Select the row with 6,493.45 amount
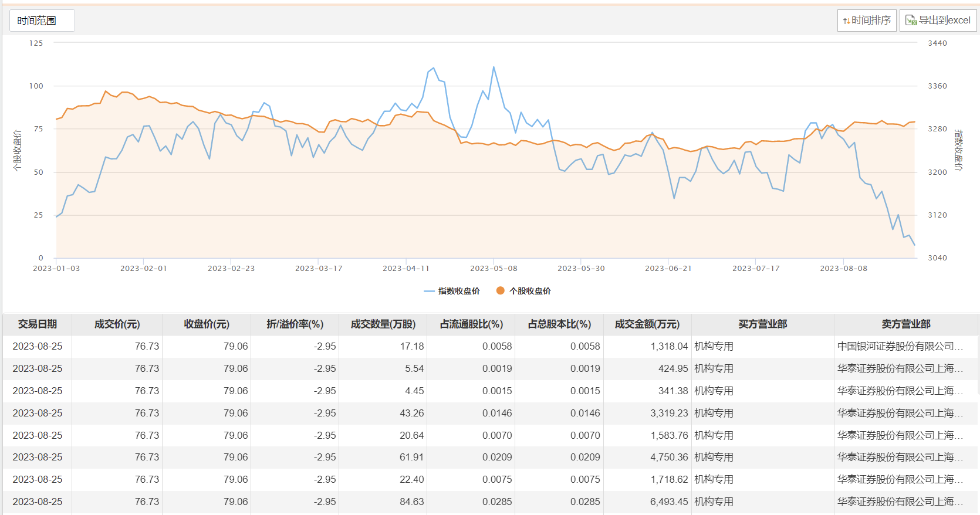This screenshot has height=515, width=980. [668, 502]
